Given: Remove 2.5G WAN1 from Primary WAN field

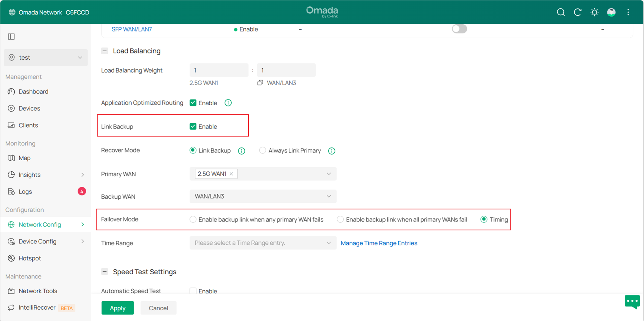Looking at the screenshot, I should click(231, 174).
